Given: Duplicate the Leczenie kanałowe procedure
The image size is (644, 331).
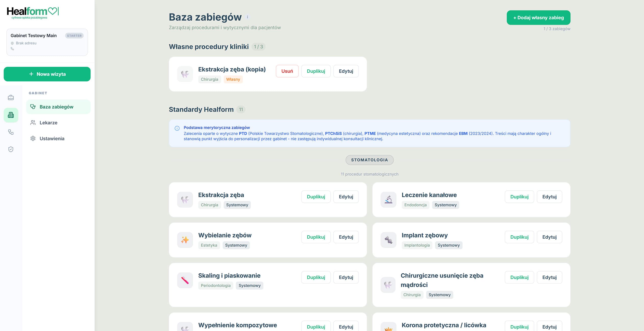Looking at the screenshot, I should point(519,197).
